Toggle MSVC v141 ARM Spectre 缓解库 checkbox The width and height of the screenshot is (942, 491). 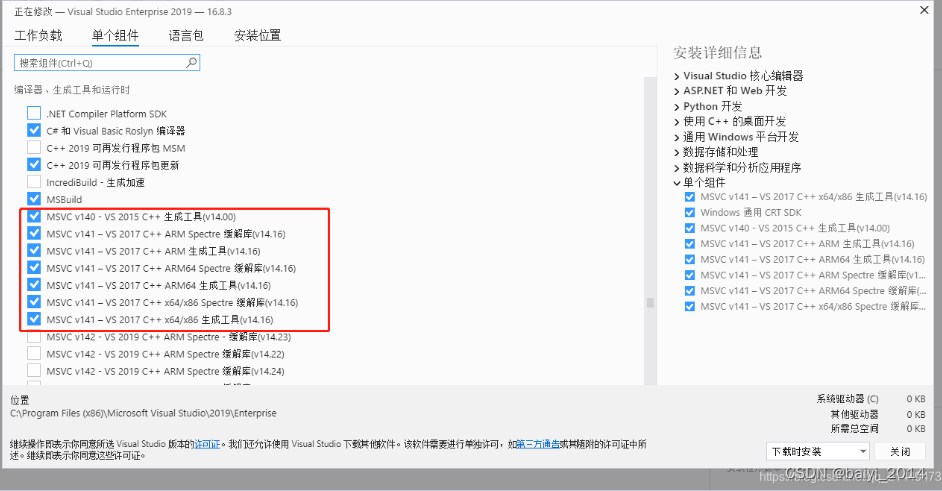click(34, 233)
